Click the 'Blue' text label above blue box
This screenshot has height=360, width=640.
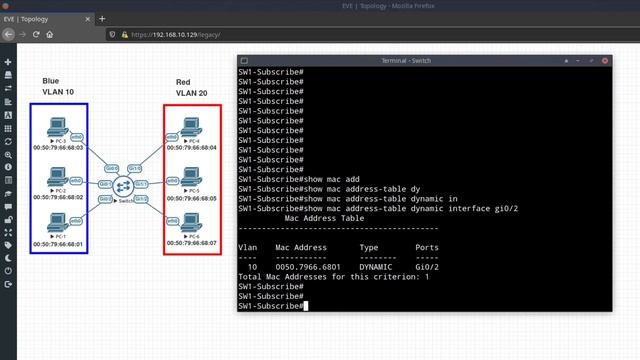click(51, 81)
